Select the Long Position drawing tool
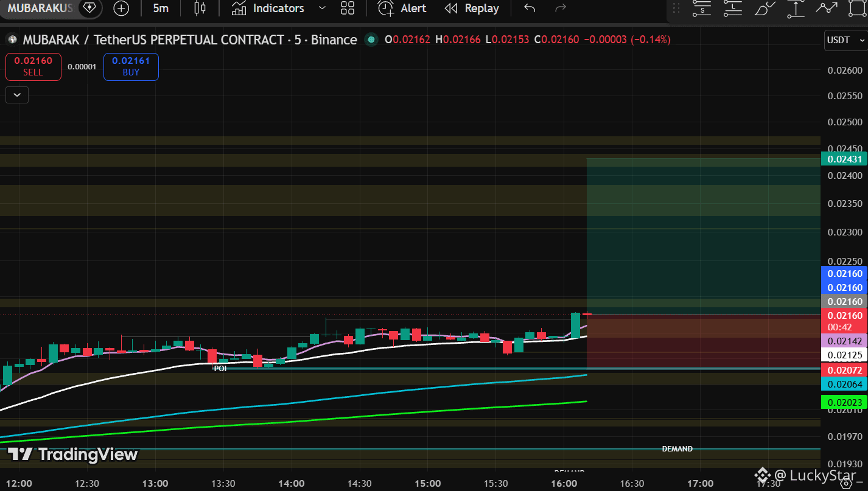Screen dimensions: 868x491 (733, 9)
